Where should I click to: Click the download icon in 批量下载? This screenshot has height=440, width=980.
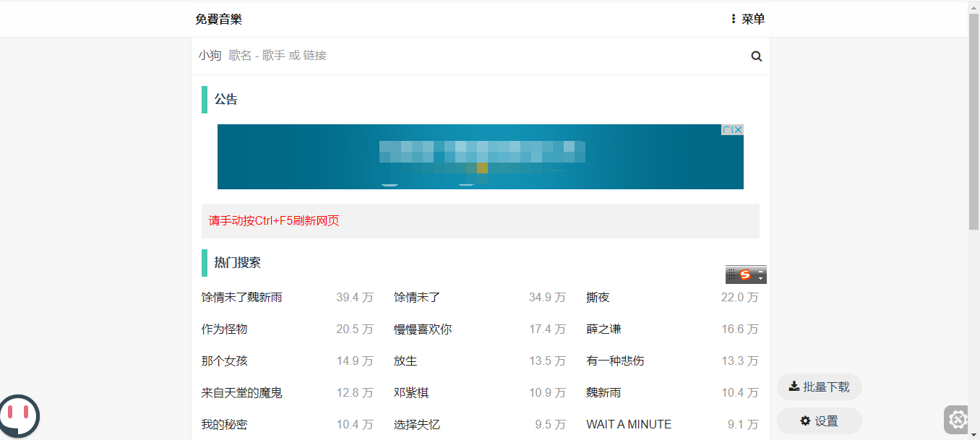pos(794,386)
